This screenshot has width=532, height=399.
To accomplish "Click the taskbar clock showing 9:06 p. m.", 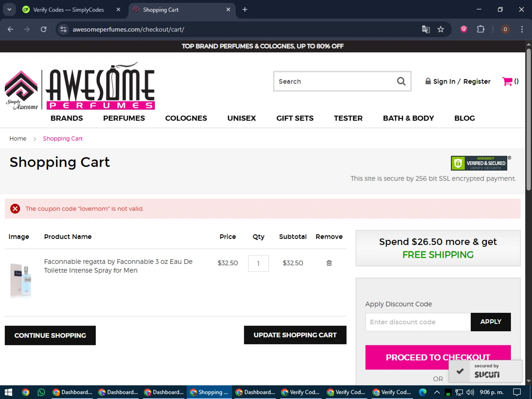I will (492, 392).
